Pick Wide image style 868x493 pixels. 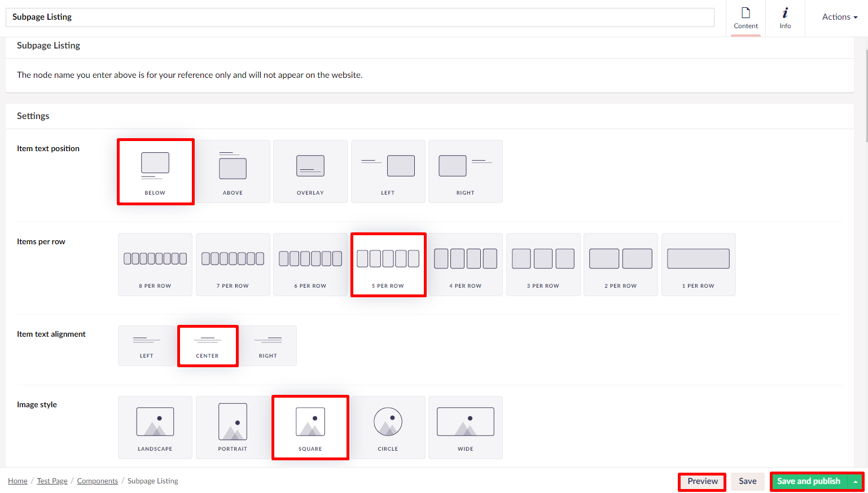click(466, 428)
